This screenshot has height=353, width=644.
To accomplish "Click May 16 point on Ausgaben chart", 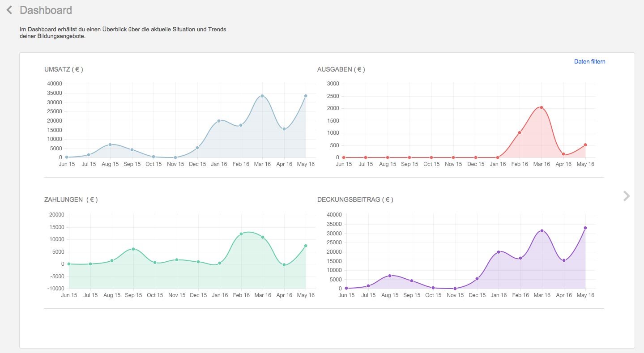I will 585,145.
